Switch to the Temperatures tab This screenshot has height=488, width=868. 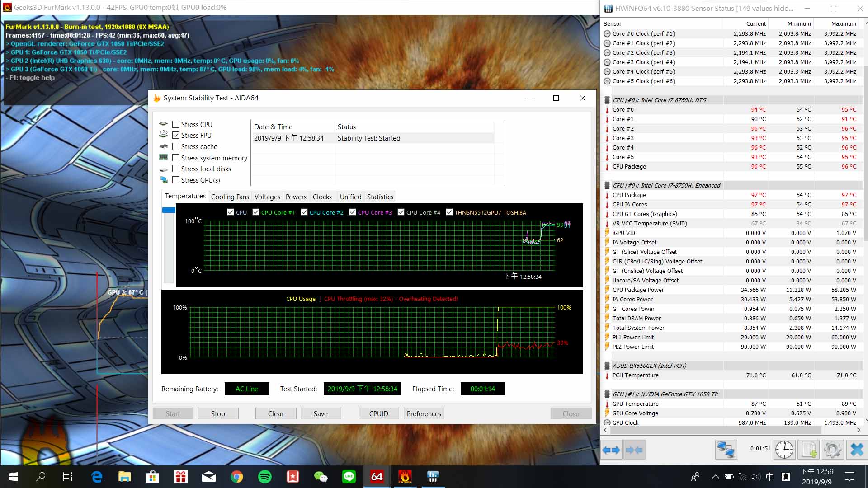(185, 196)
